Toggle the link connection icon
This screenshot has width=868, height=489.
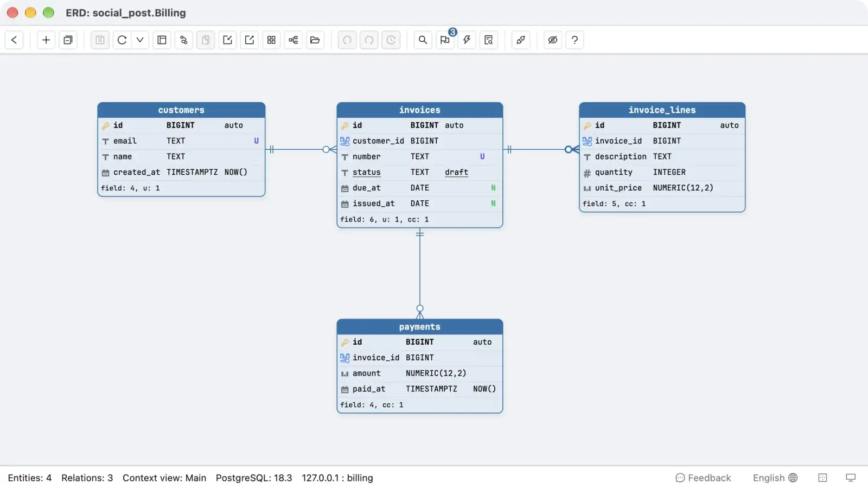pyautogui.click(x=521, y=40)
